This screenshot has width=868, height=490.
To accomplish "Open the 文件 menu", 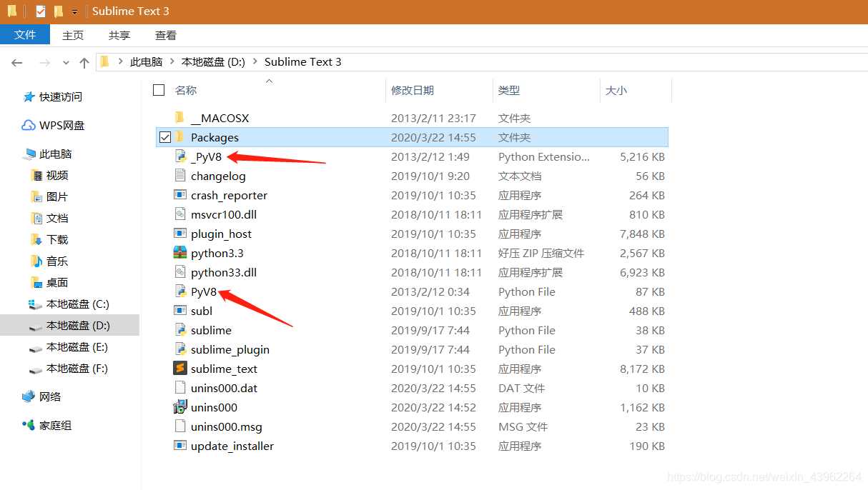I will (25, 34).
